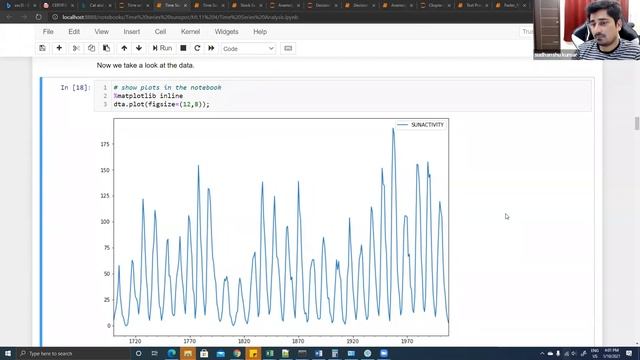Select the In [18] prompt label
This screenshot has width=640, height=360.
pos(76,87)
